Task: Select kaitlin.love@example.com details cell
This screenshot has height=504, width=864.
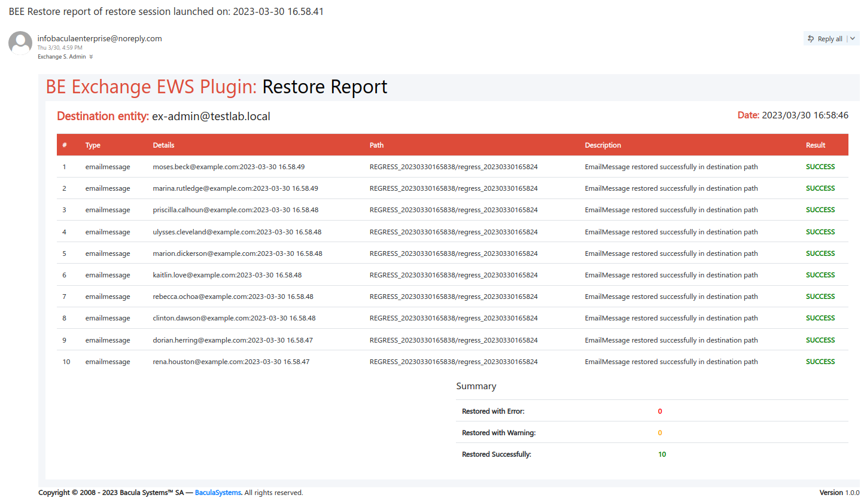Action: point(227,275)
